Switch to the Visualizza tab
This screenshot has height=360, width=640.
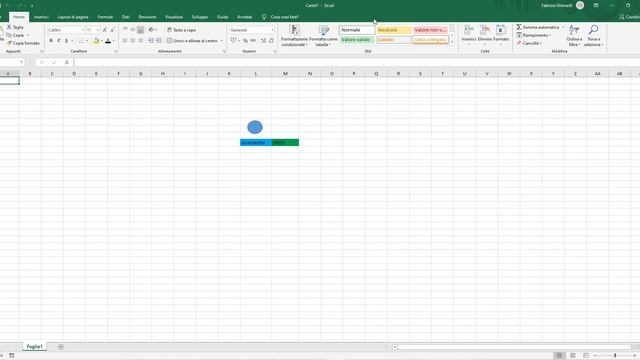point(174,17)
